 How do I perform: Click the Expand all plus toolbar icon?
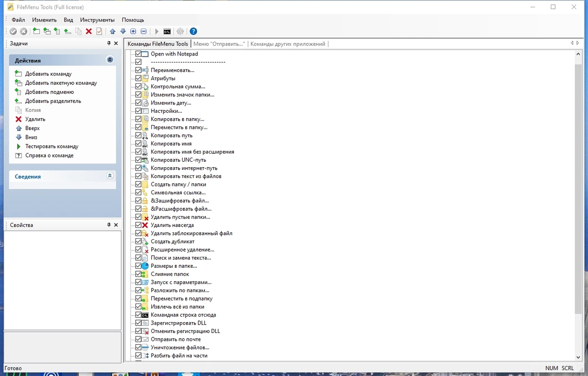pyautogui.click(x=133, y=31)
